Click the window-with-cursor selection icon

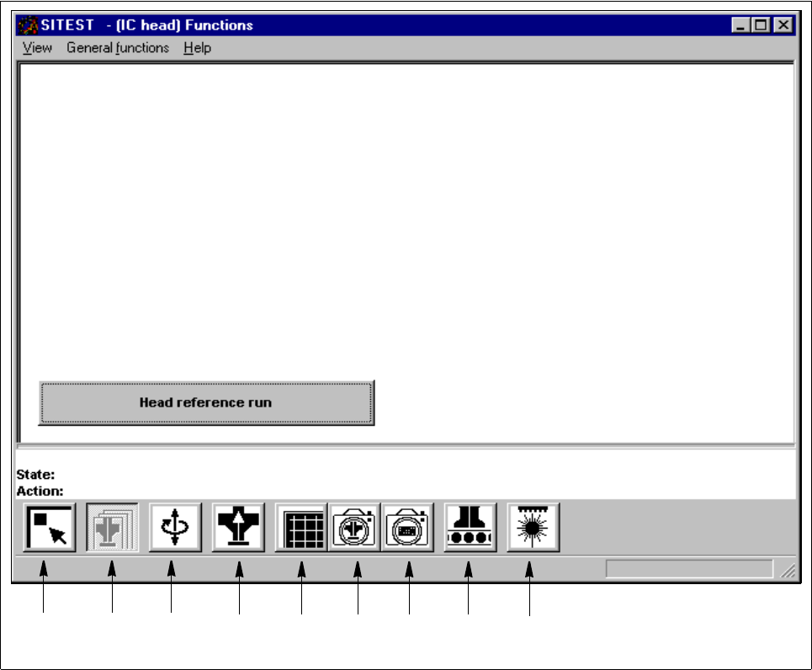(49, 528)
